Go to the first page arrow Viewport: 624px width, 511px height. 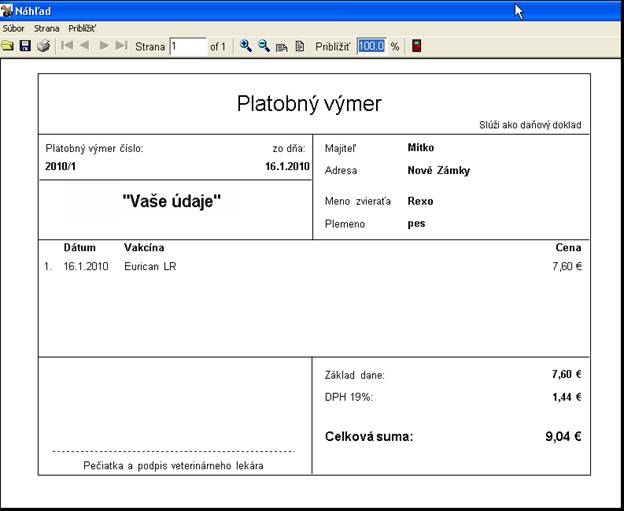coord(67,45)
